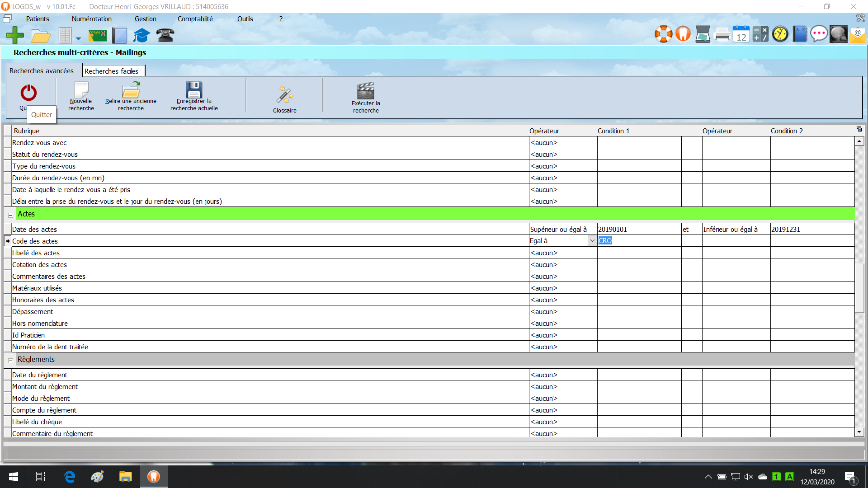The image size is (868, 488).
Task: Click scrollbar down arrow of criteria list
Action: click(859, 432)
